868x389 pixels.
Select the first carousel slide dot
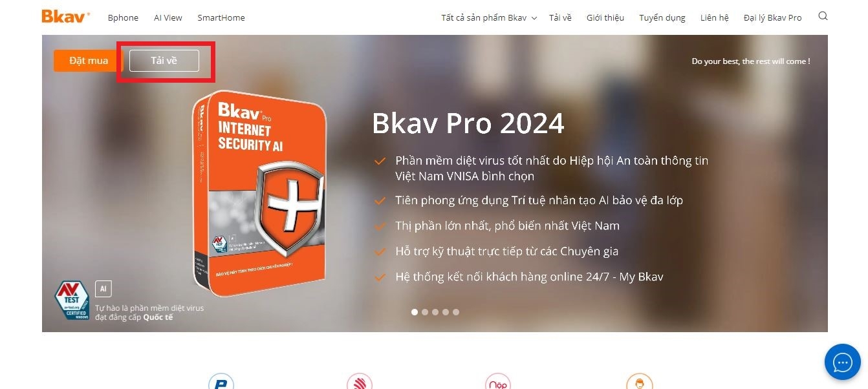415,312
